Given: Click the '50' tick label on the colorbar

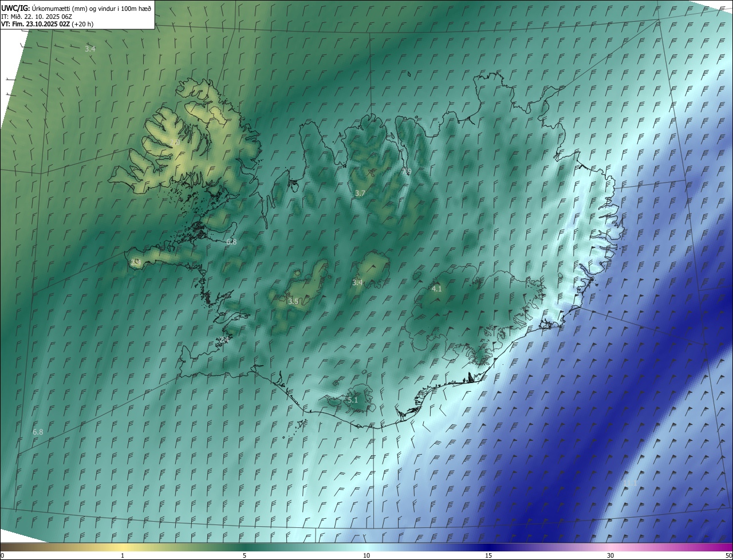Looking at the screenshot, I should (728, 555).
